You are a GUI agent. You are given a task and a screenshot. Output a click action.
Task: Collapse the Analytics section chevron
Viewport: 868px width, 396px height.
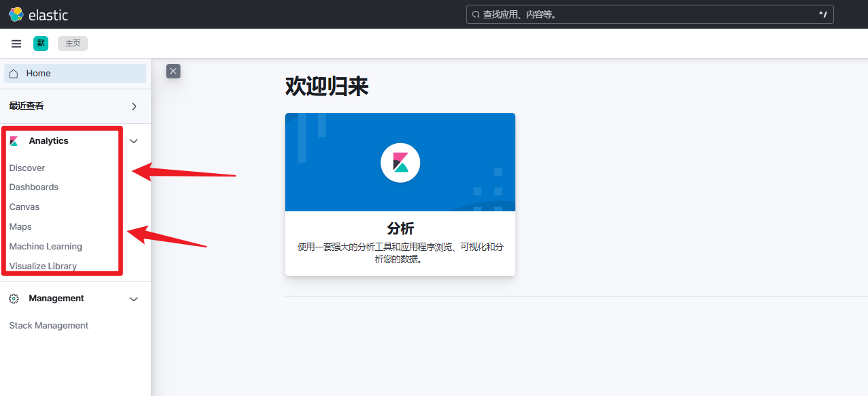tap(134, 141)
